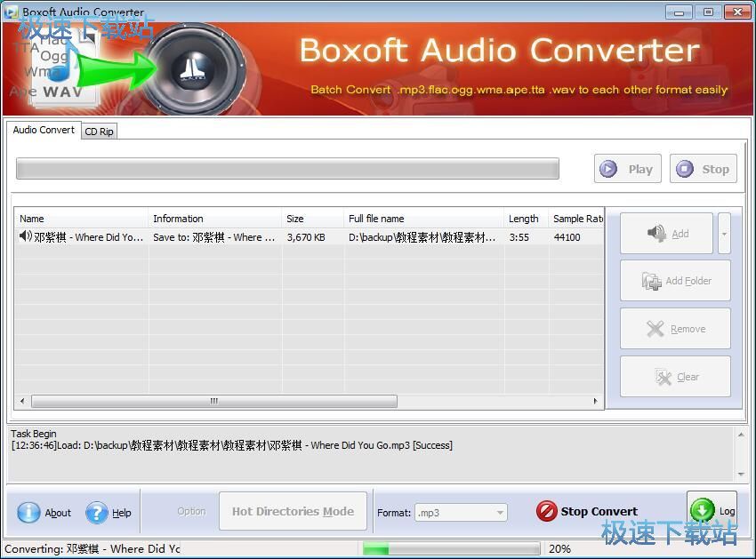Screen dimensions: 756x559
Task: Click the Add Folder button
Action: [675, 281]
